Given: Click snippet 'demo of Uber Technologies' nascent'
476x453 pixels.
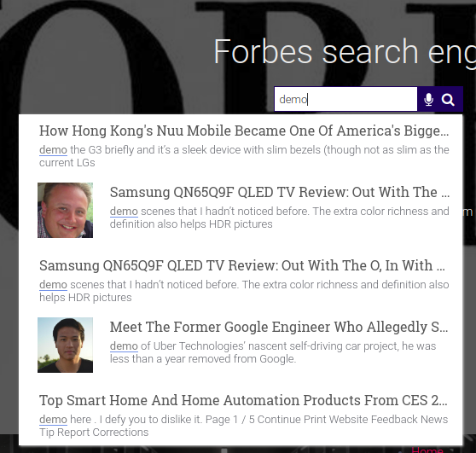Looking at the screenshot, I should click(x=273, y=352).
